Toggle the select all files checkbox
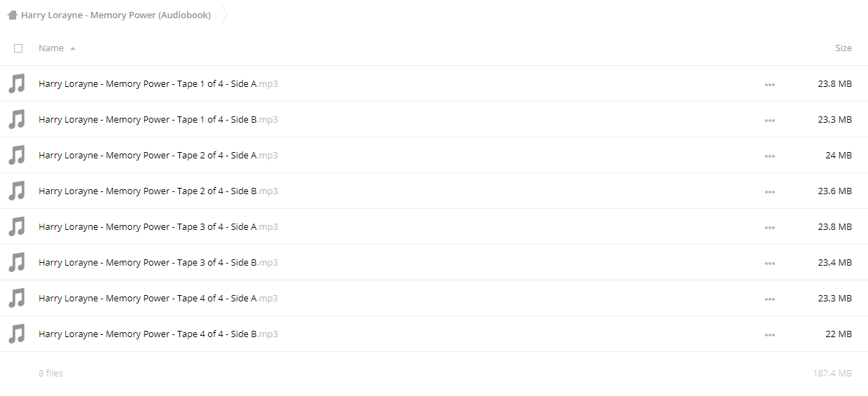This screenshot has width=868, height=396. click(x=18, y=48)
